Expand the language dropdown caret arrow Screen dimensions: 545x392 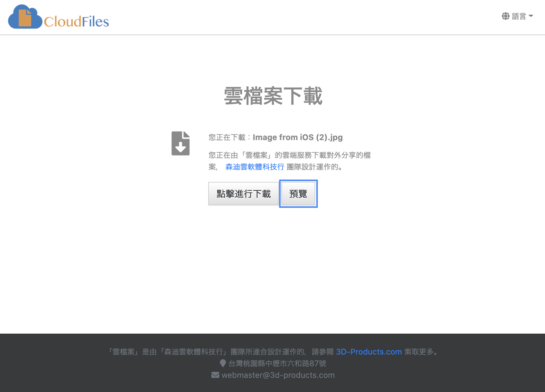[531, 16]
